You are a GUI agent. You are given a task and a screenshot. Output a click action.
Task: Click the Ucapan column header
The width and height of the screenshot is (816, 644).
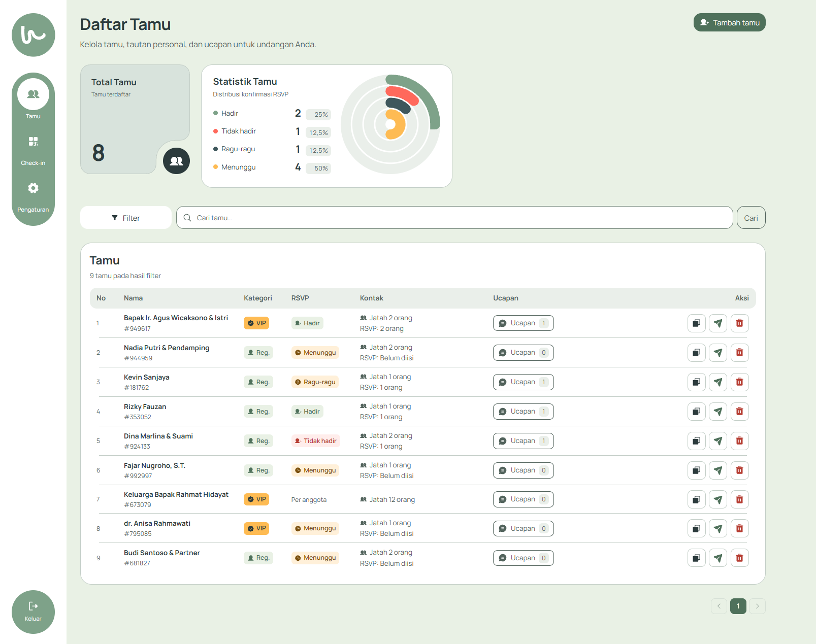[x=506, y=298]
